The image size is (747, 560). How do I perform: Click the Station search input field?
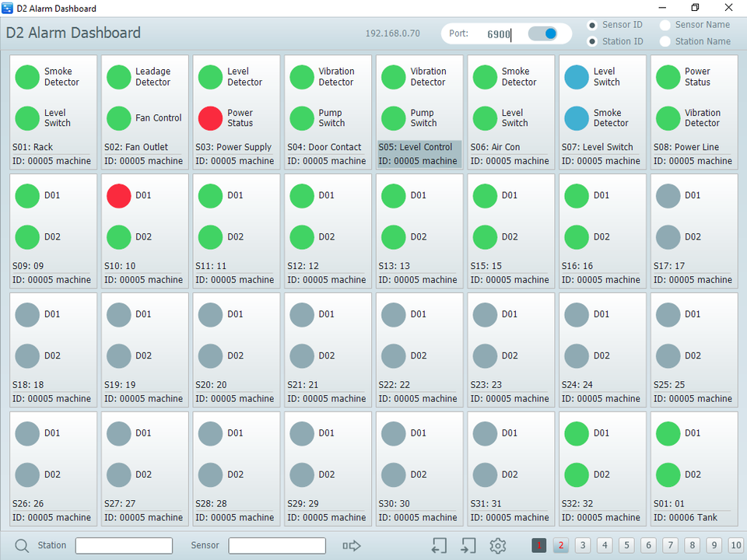click(124, 546)
